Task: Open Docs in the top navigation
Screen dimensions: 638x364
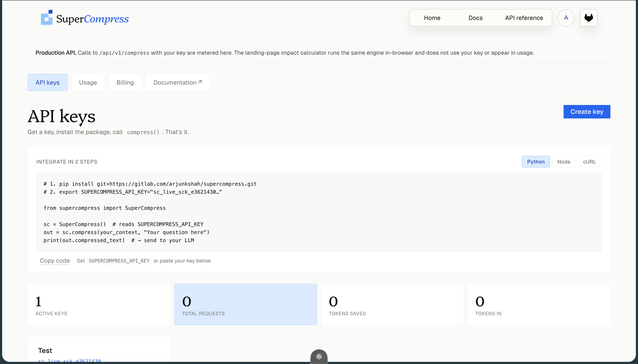Action: tap(475, 18)
